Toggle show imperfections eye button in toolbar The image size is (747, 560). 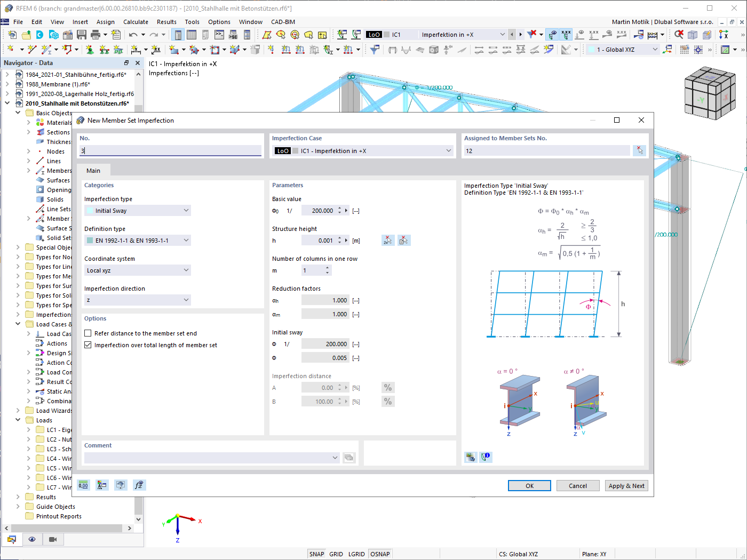pos(552,35)
